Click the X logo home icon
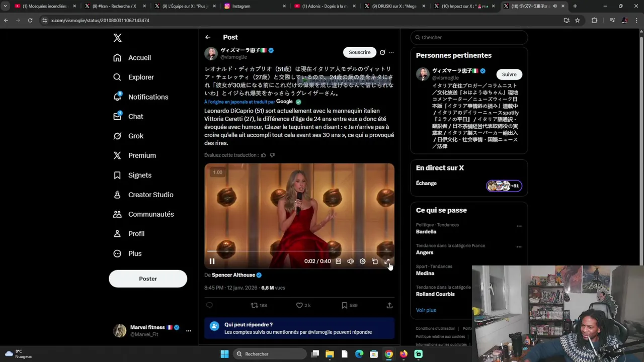Screen dimensions: 644x362 [117, 38]
